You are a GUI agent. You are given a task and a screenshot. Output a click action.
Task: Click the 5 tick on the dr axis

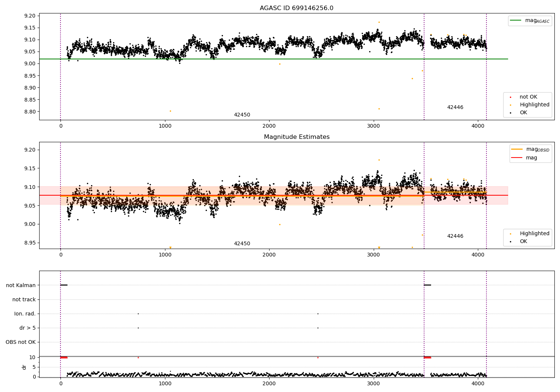coord(34,367)
